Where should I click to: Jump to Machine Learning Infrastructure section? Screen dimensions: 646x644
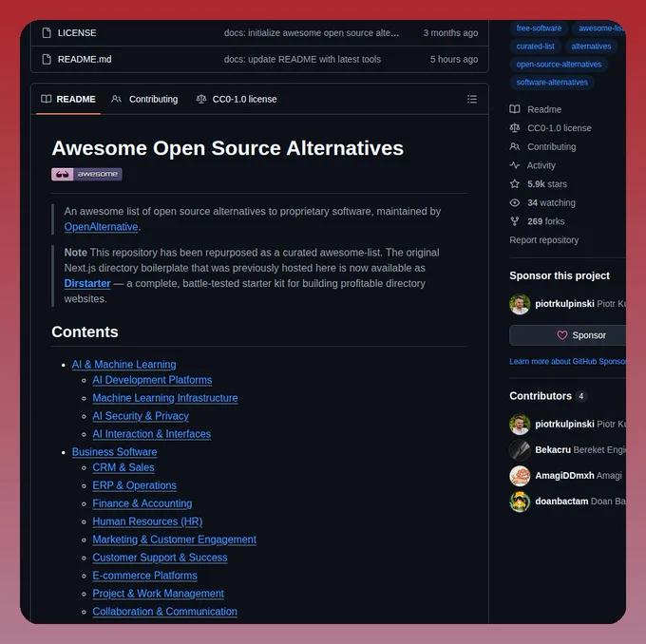coord(164,398)
